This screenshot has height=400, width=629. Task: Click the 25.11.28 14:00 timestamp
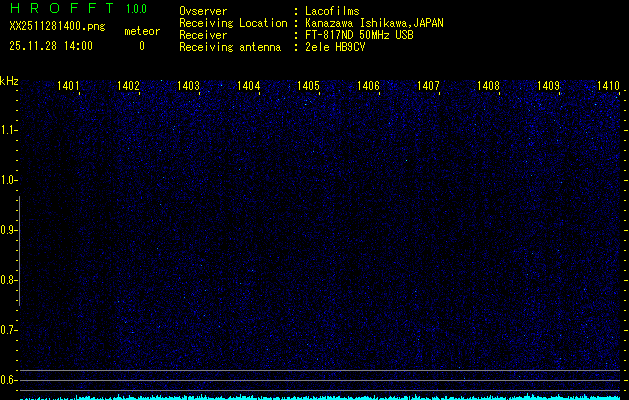[51, 46]
